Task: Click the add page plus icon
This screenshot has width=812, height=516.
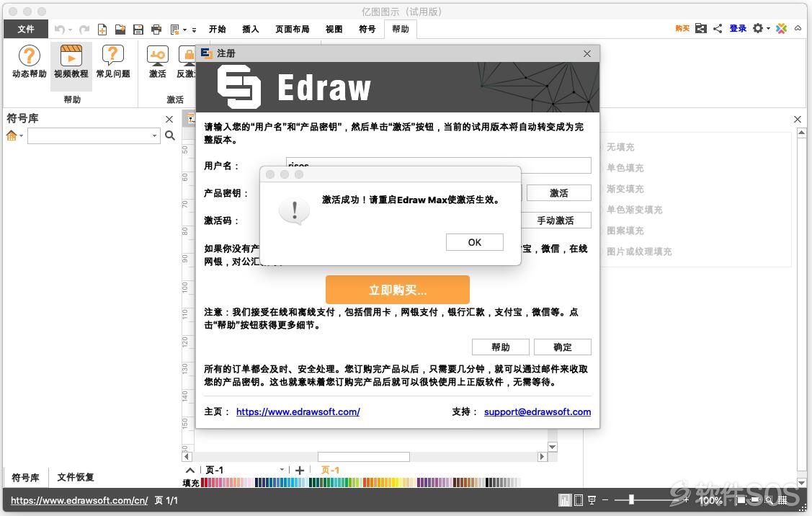Action: pos(299,471)
